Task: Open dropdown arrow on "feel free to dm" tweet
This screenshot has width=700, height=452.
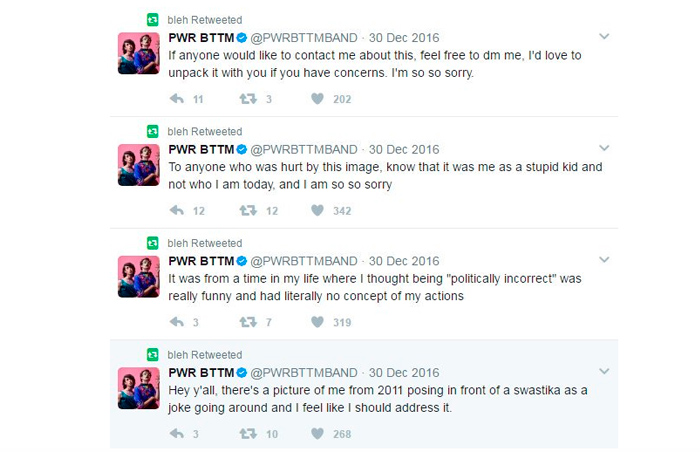Action: [604, 37]
